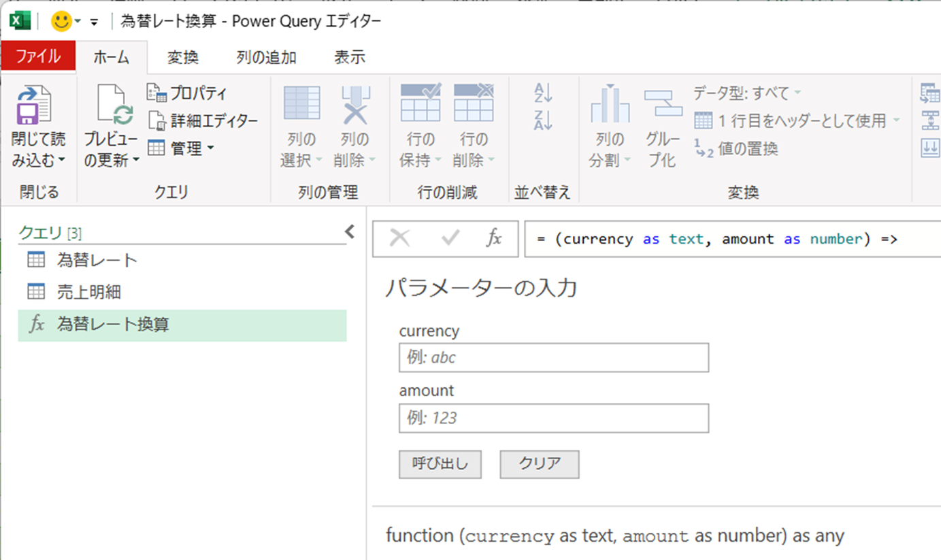Collapse the クエリ pane with the chevron
The image size is (941, 560).
tap(350, 232)
